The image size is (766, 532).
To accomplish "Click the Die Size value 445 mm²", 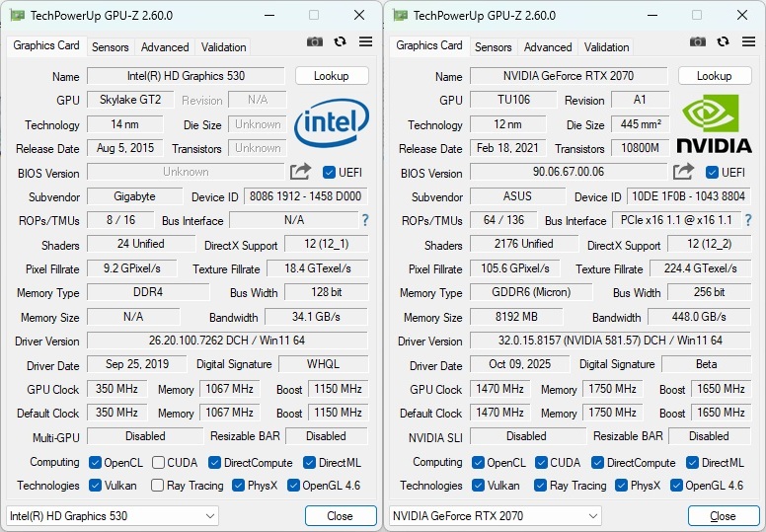I will click(x=641, y=124).
